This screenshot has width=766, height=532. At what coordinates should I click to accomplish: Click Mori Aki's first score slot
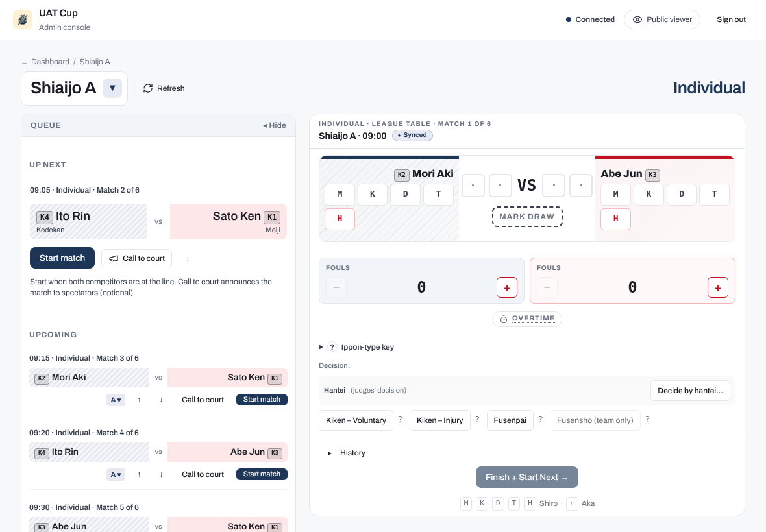point(473,186)
